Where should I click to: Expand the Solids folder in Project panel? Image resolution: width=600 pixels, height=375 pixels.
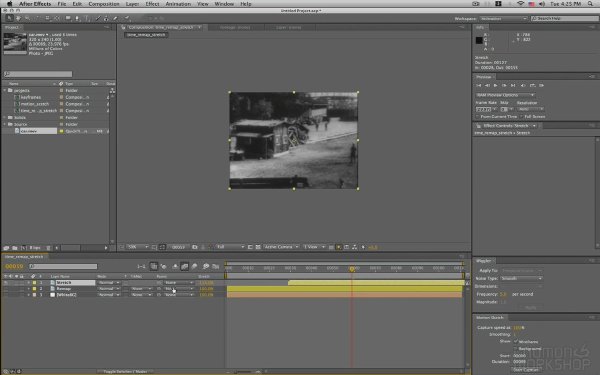pos(5,117)
